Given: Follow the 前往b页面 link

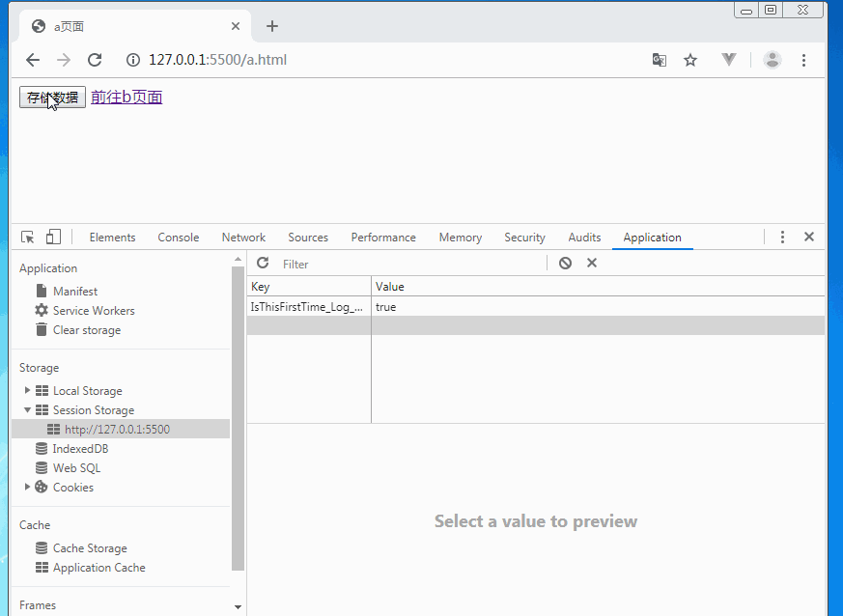Looking at the screenshot, I should click(126, 98).
